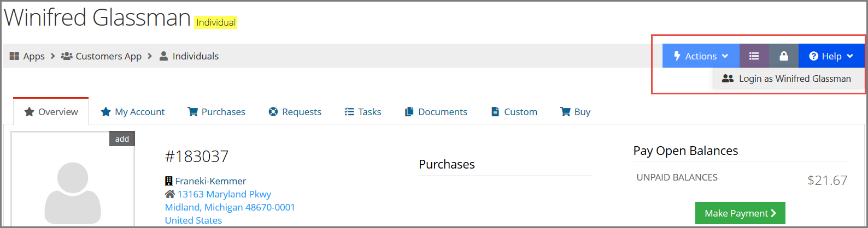868x228 pixels.
Task: Click the lightning bolt icon on Actions
Action: pyautogui.click(x=677, y=56)
